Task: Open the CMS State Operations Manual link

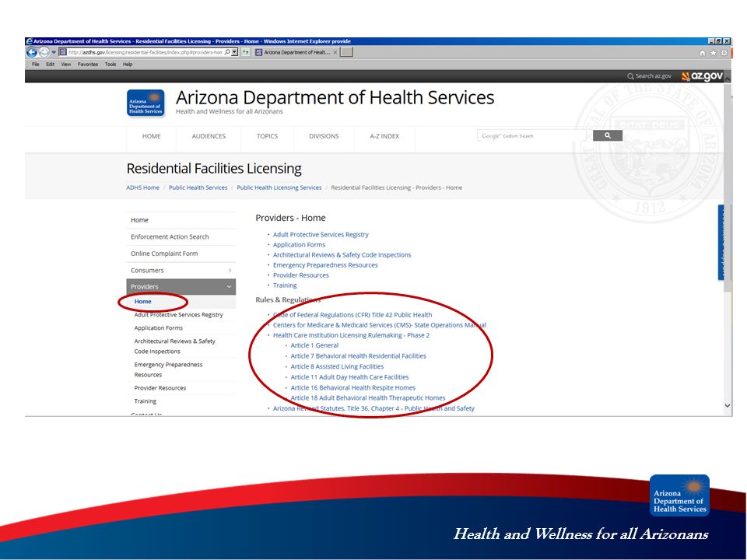Action: (x=380, y=325)
